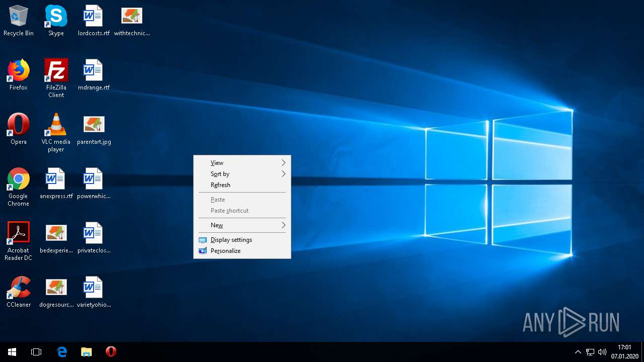Open Display settings from context menu
This screenshot has height=362, width=644.
click(242, 240)
